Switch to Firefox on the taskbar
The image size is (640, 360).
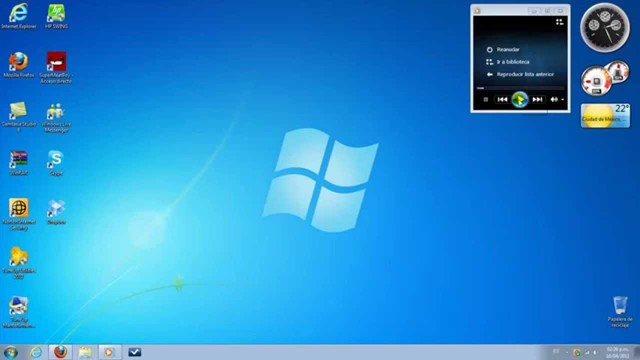(x=60, y=352)
